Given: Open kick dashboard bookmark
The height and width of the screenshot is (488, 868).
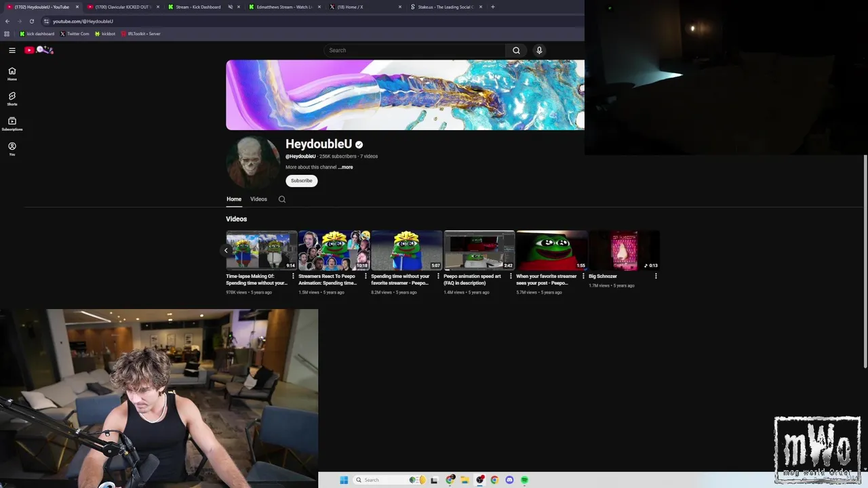Looking at the screenshot, I should click(x=37, y=34).
